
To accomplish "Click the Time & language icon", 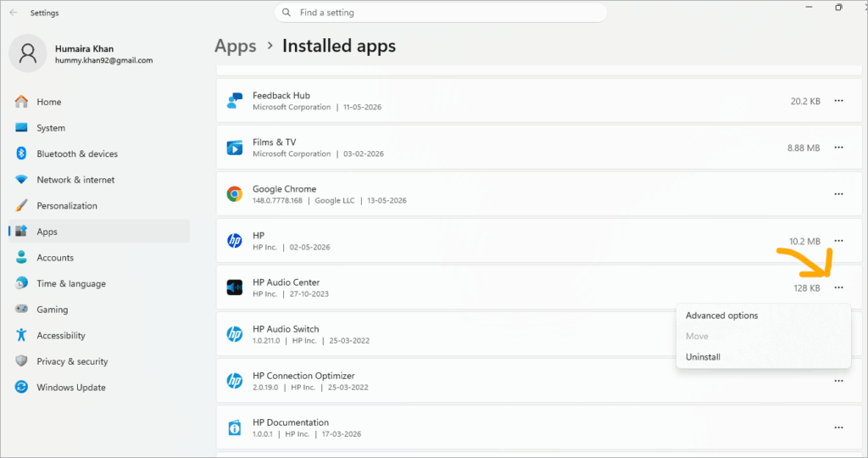I will [21, 283].
